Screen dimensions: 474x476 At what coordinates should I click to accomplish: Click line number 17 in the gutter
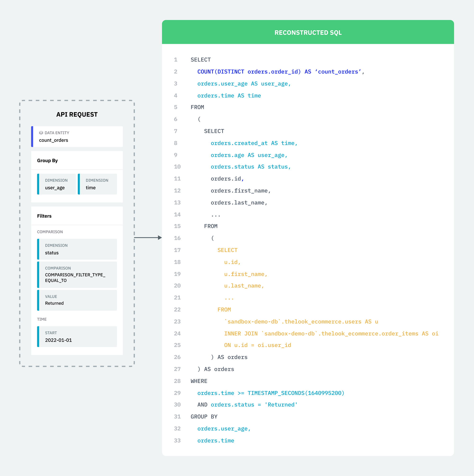177,250
